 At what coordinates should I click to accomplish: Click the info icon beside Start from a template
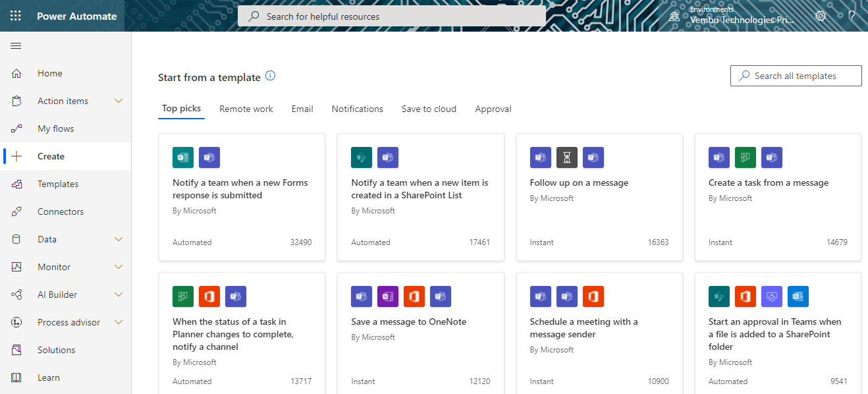coord(270,76)
